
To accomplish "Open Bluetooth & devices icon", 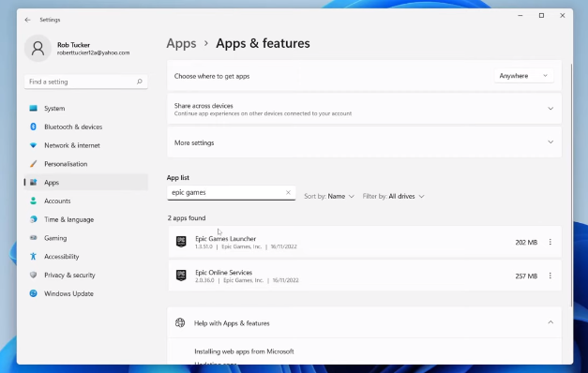I will point(34,127).
